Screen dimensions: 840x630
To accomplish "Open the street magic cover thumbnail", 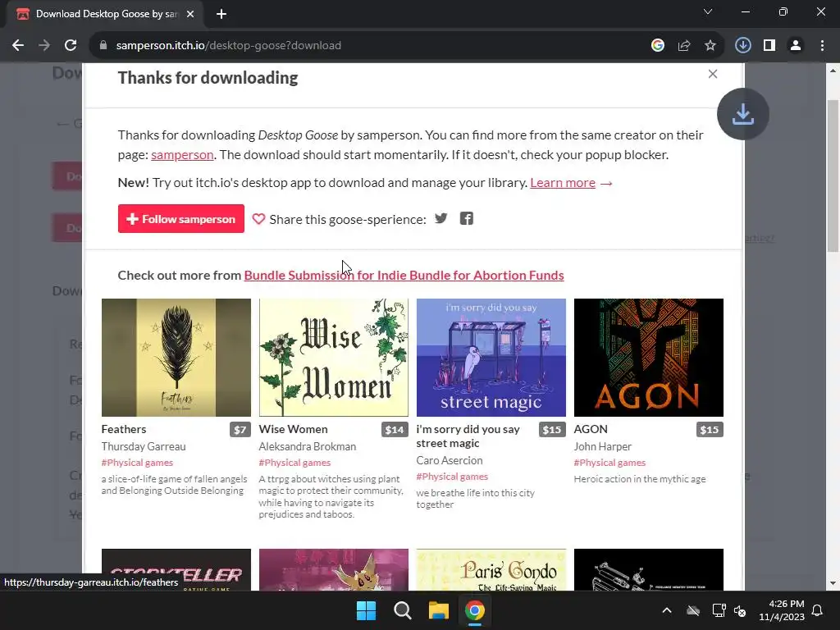I will point(491,358).
